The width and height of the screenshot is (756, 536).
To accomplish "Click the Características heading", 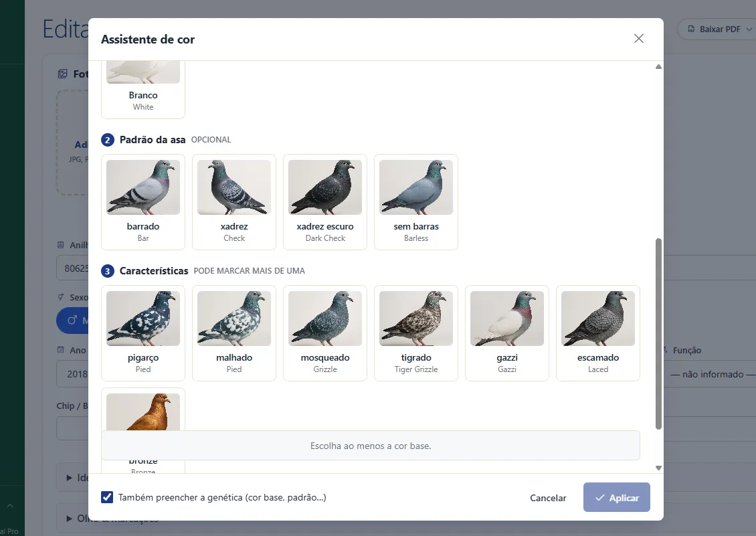I will pyautogui.click(x=154, y=271).
